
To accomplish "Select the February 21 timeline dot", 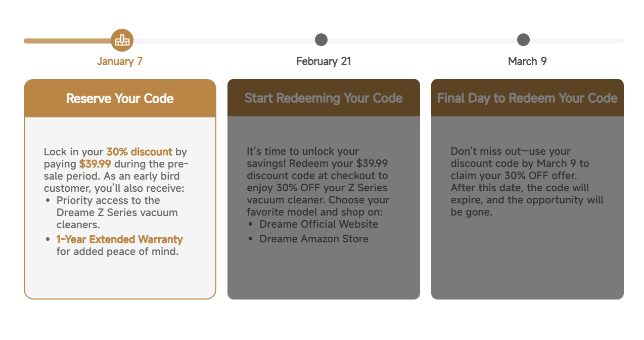I will (x=321, y=40).
